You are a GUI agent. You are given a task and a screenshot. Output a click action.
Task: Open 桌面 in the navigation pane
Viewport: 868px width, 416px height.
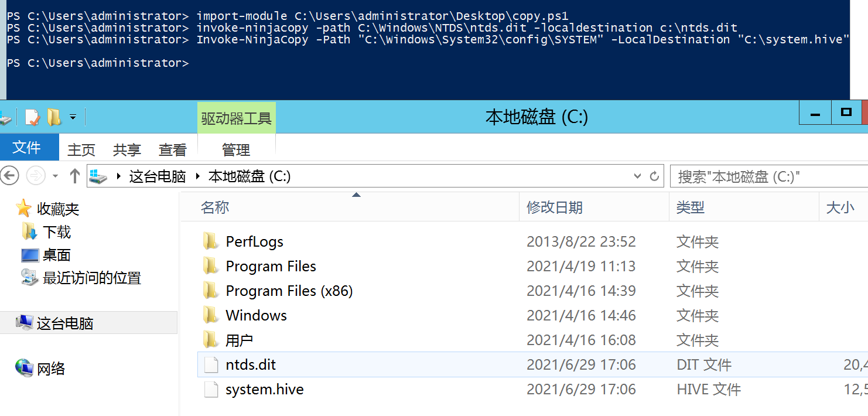(57, 255)
